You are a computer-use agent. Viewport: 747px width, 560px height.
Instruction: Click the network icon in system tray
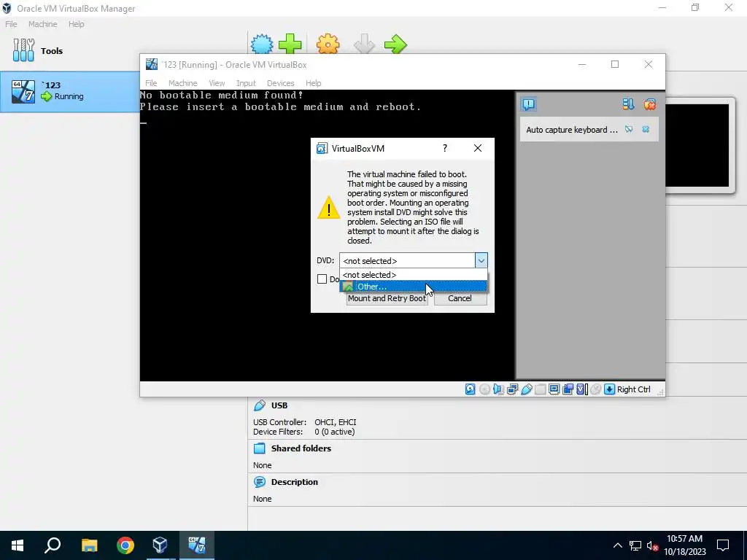[635, 545]
